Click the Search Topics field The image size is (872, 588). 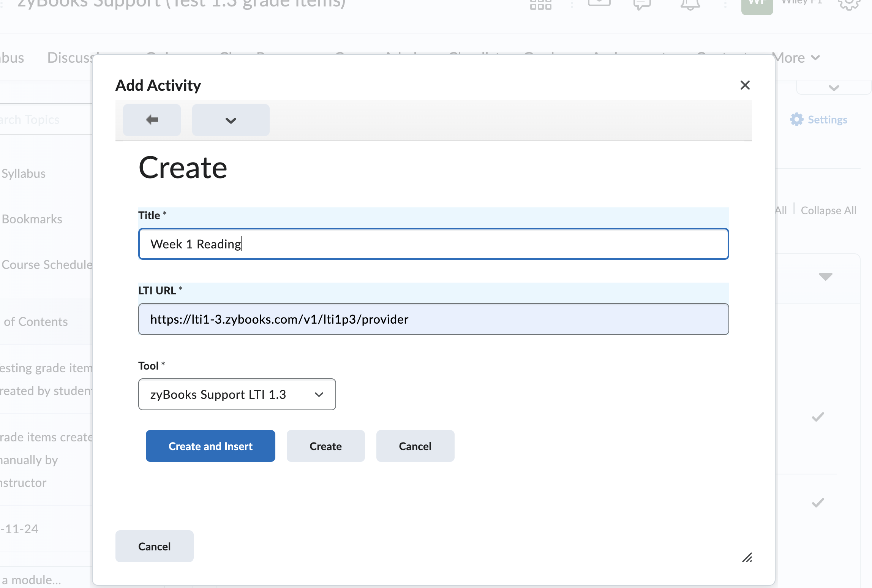pos(46,120)
